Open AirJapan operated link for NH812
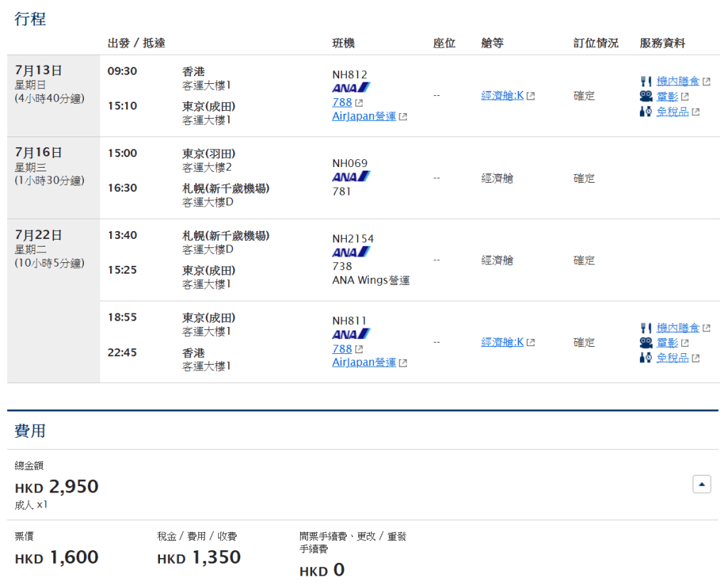The image size is (728, 585). [x=364, y=117]
